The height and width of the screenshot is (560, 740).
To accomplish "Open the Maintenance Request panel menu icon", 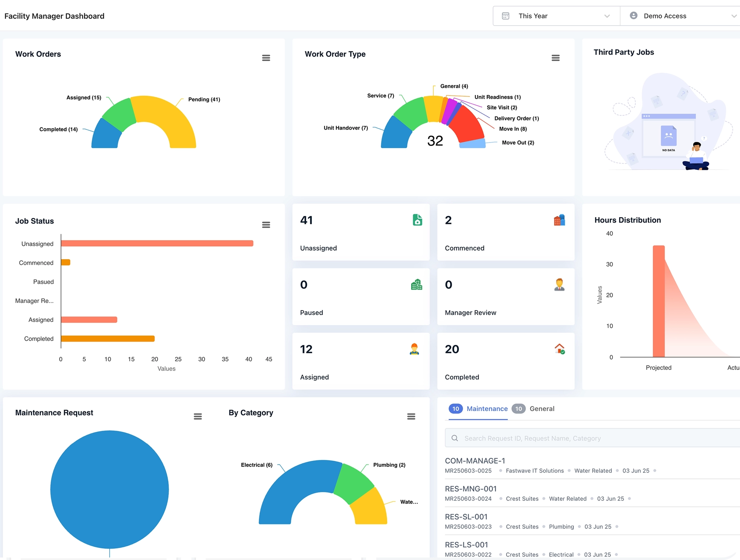I will [198, 416].
